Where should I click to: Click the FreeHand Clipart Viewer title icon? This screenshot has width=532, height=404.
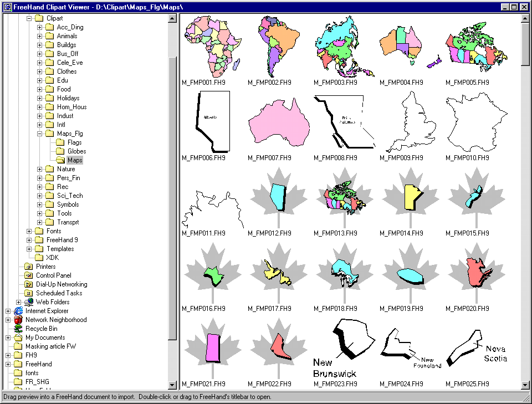(7, 7)
